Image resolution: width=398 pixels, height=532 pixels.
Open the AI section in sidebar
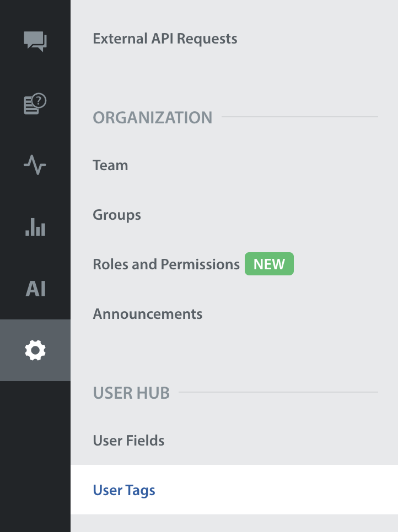(x=35, y=289)
